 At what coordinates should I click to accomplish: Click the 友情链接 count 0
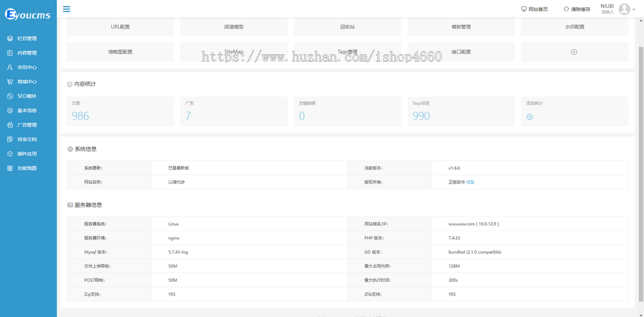(302, 116)
